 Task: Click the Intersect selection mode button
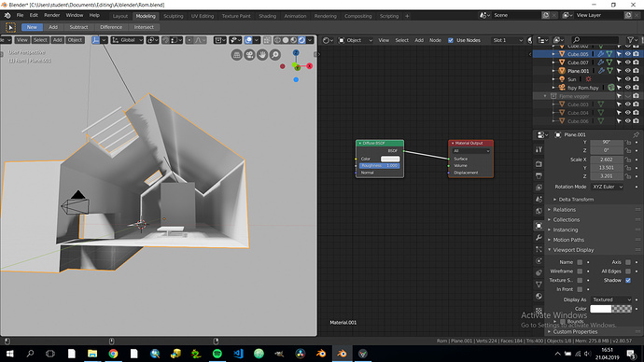(x=144, y=27)
